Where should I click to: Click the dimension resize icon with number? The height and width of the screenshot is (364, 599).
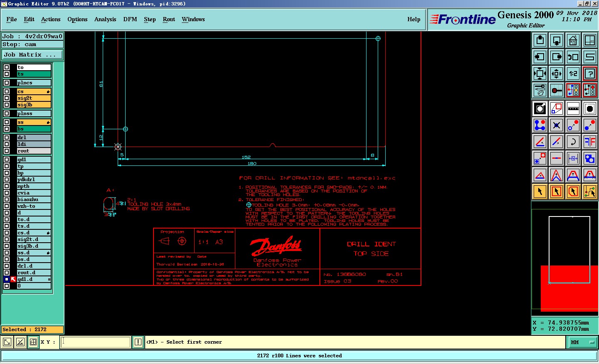(573, 158)
